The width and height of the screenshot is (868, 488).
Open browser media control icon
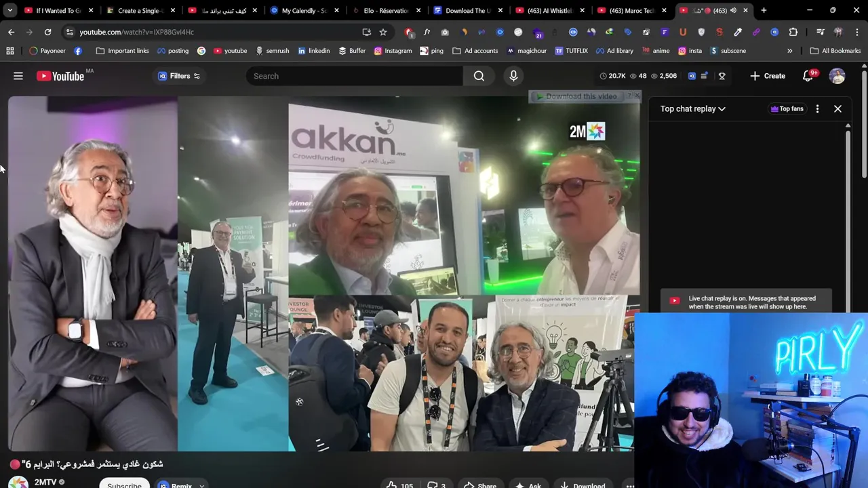coord(820,32)
